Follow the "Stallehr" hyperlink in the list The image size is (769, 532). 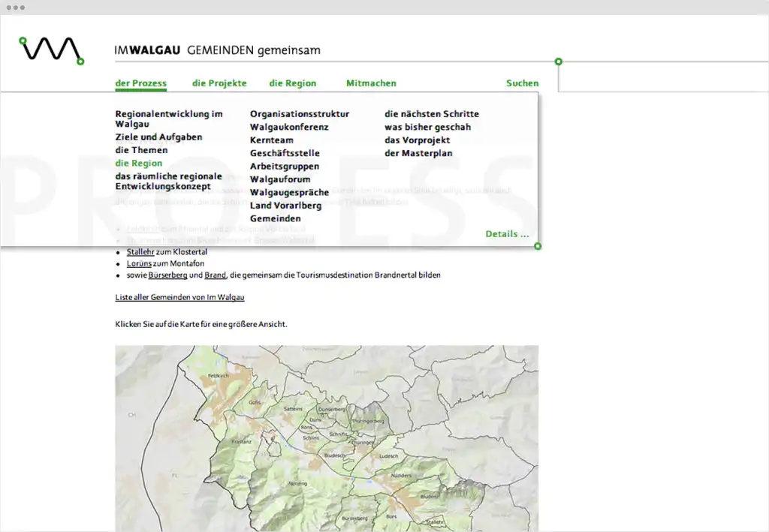(x=140, y=252)
